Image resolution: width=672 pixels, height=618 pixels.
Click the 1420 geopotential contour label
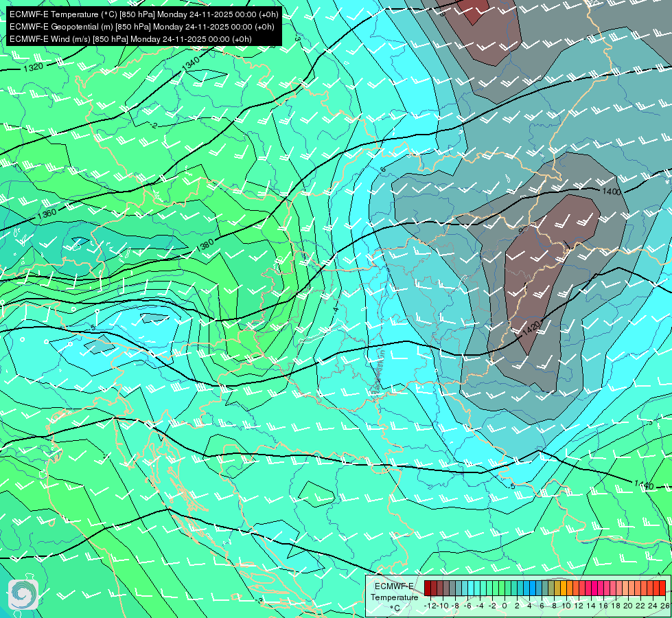coord(531,328)
